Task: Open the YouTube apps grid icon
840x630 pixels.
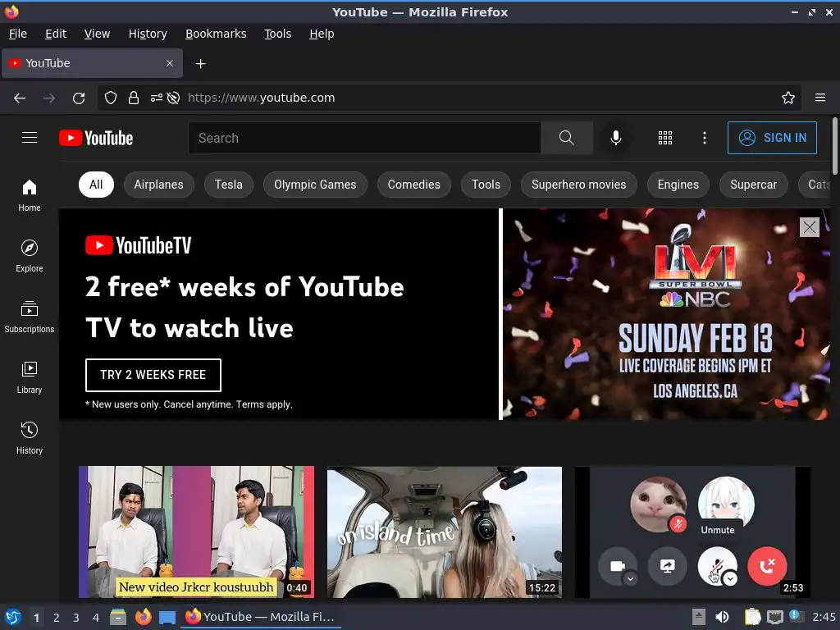Action: click(664, 138)
